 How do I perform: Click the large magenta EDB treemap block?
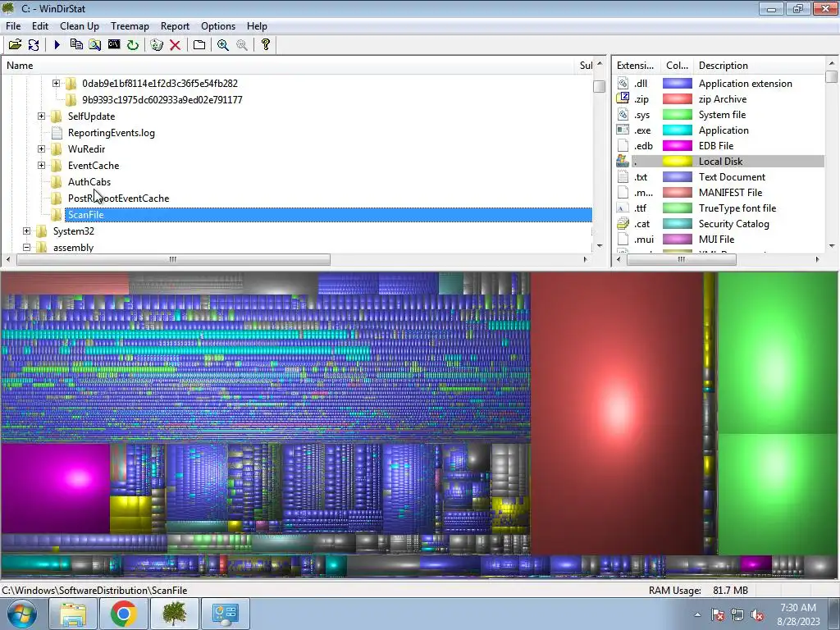(55, 487)
